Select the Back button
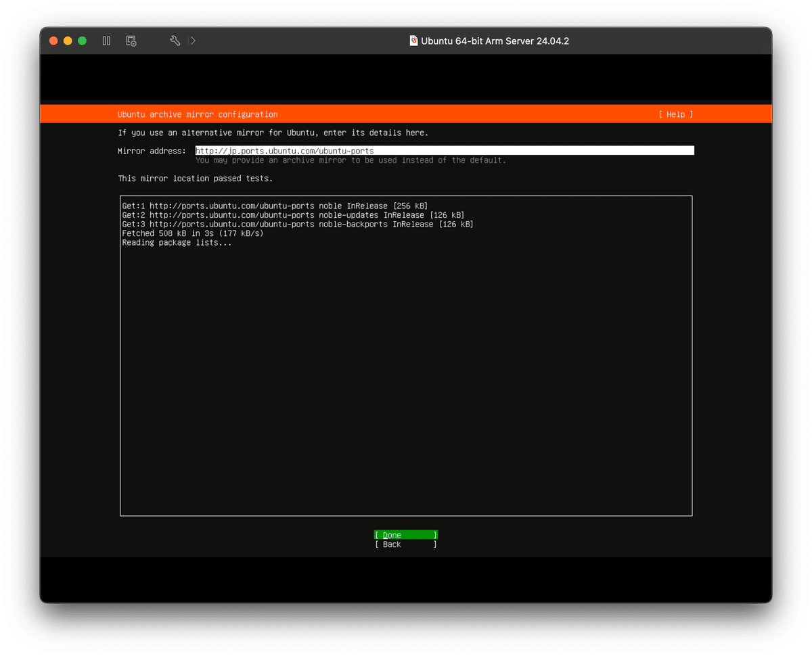Image resolution: width=812 pixels, height=656 pixels. tap(406, 544)
